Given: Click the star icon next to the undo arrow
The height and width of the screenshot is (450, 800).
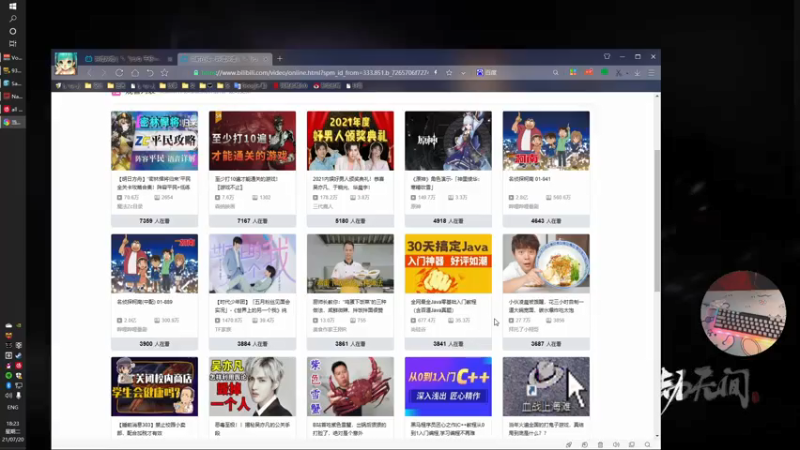Looking at the screenshot, I should click(x=164, y=73).
